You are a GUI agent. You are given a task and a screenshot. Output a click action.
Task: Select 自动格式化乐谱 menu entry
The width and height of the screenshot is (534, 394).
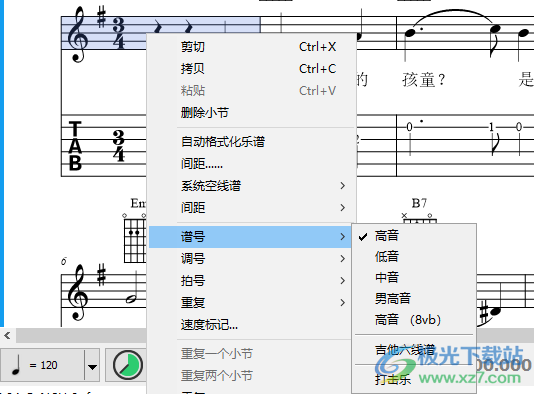tap(252, 142)
